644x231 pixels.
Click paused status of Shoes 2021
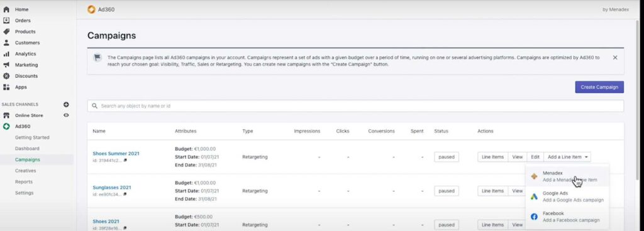[447, 225]
